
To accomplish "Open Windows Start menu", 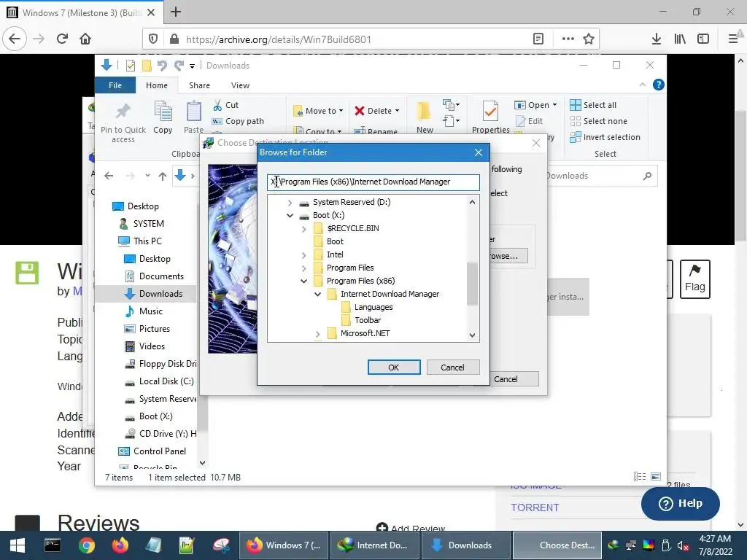I will [x=18, y=545].
